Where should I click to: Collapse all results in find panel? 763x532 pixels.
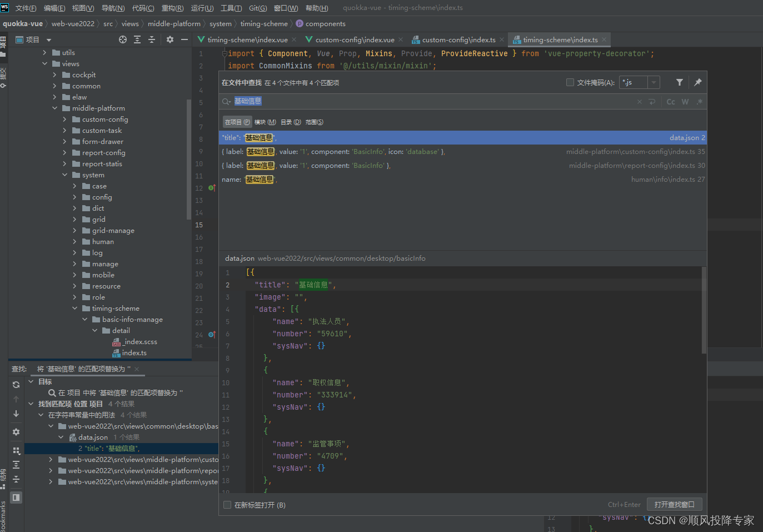click(x=16, y=479)
